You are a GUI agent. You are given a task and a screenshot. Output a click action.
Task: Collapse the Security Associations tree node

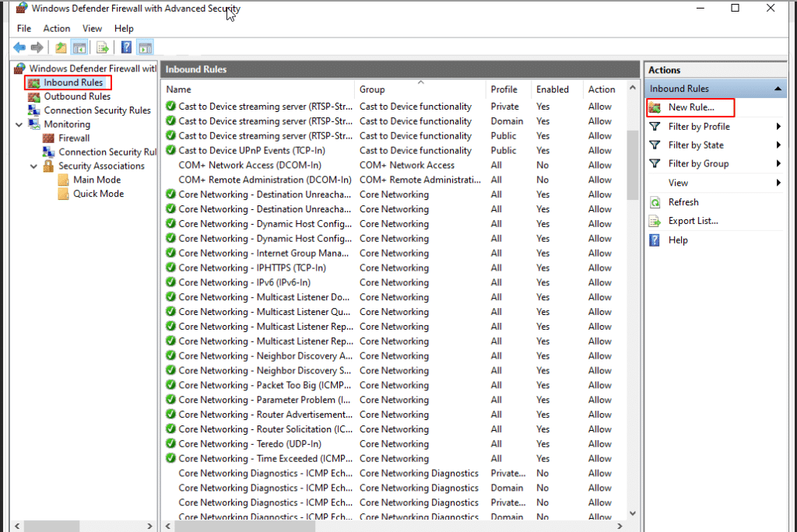(x=34, y=166)
